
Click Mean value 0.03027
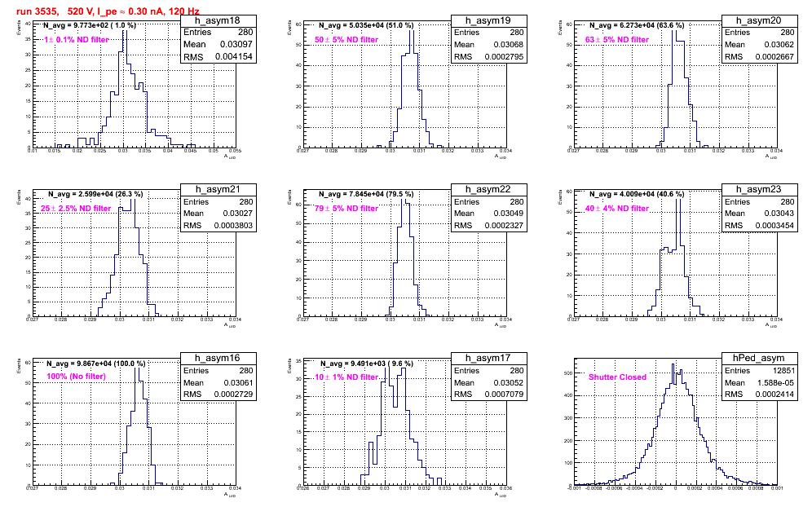pos(236,214)
